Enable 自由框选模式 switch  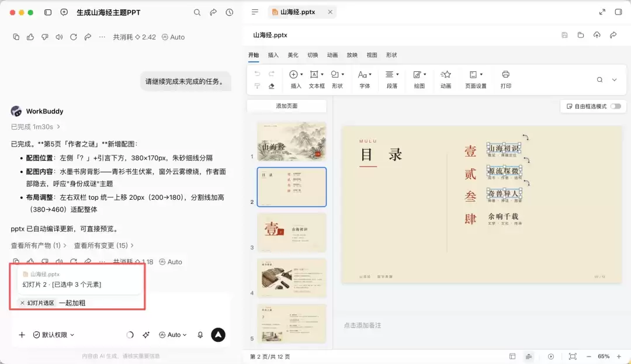pyautogui.click(x=616, y=106)
